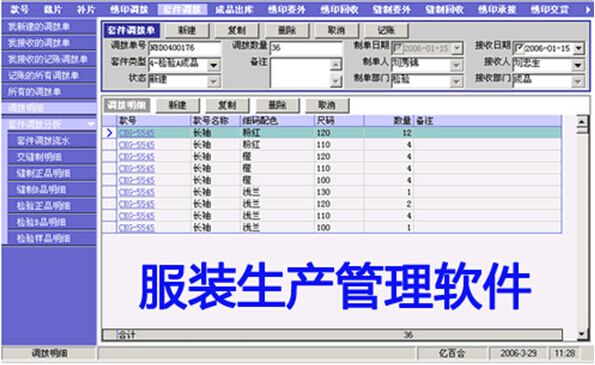
Task: Open style link in 浅兰 size 130 row
Action: (x=137, y=192)
